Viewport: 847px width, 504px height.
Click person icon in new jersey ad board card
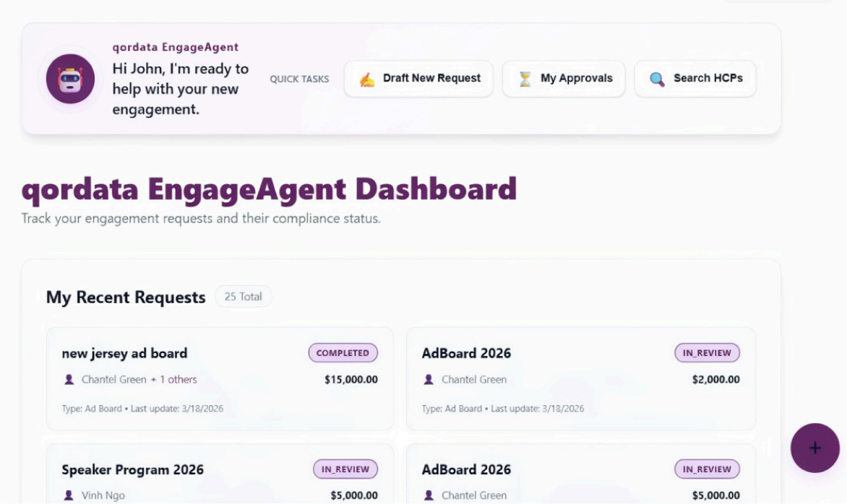(69, 379)
